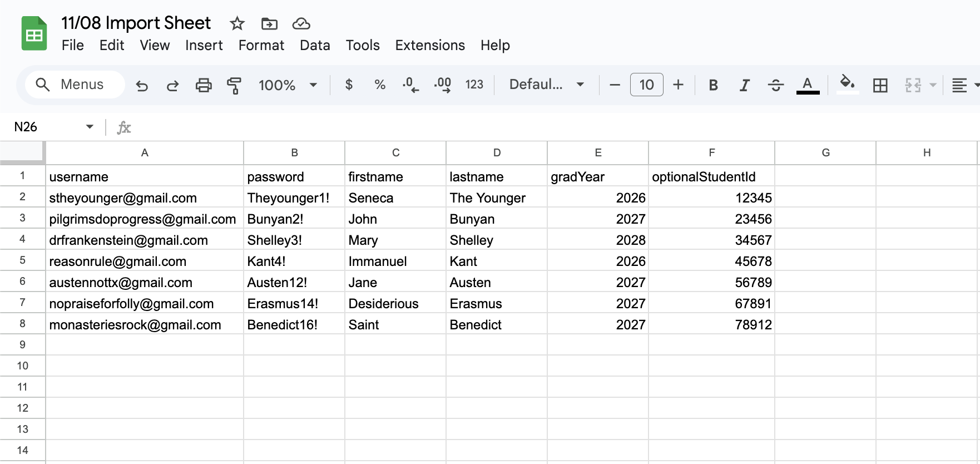980x464 pixels.
Task: Click the font size input field
Action: [646, 85]
